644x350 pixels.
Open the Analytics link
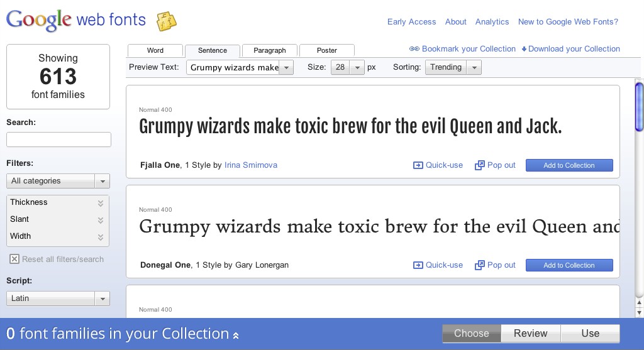(x=492, y=22)
